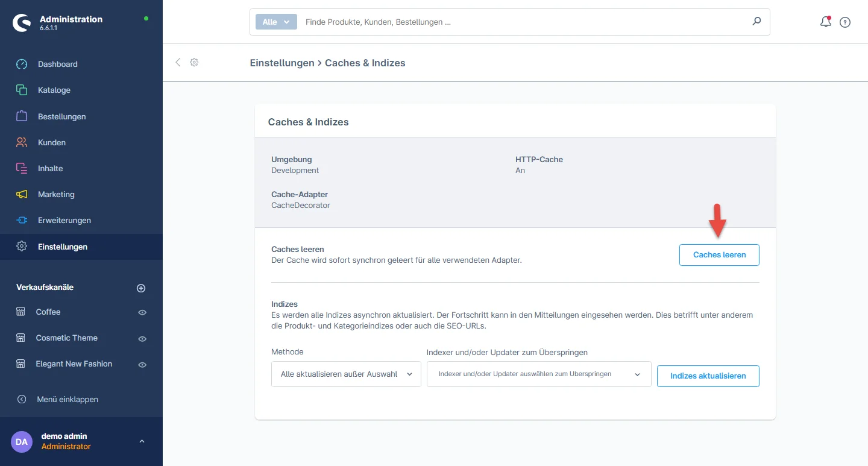Toggle eye icon for Coffee channel
The width and height of the screenshot is (868, 466).
coord(142,312)
